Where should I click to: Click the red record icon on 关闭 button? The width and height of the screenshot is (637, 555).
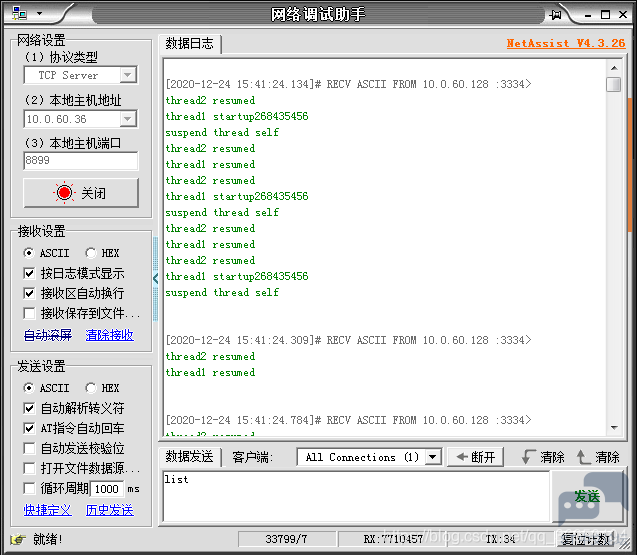coord(64,193)
